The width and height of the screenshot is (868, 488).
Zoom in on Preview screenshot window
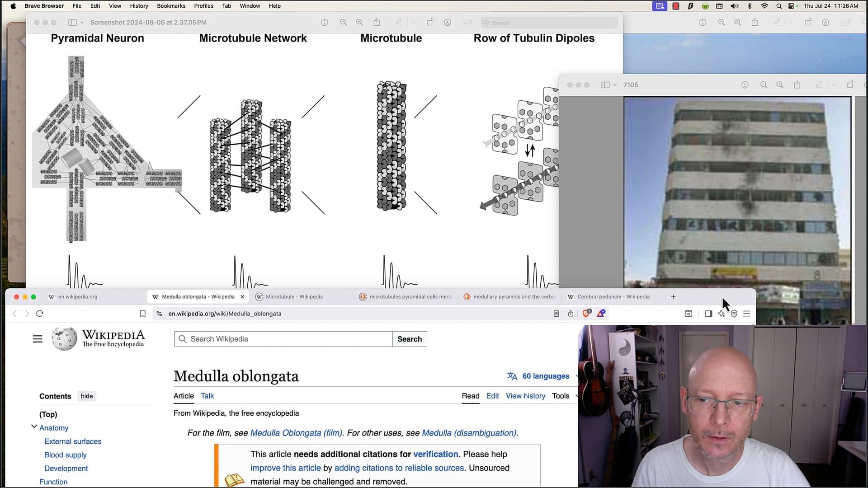point(359,23)
